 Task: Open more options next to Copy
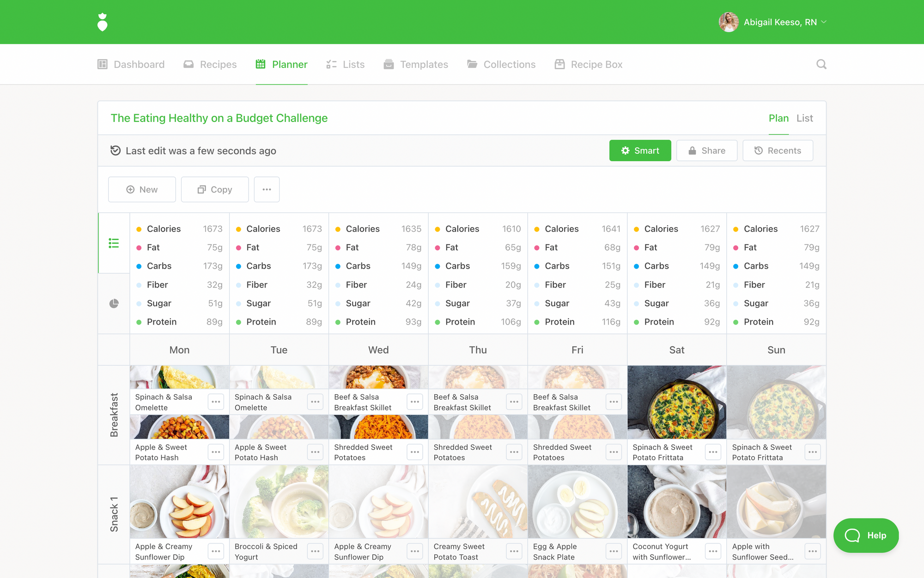tap(267, 189)
